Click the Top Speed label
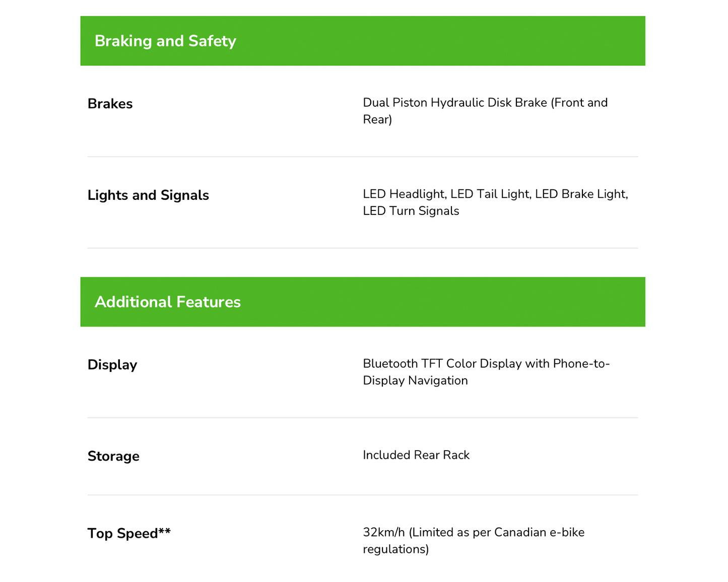The width and height of the screenshot is (728, 582). (123, 534)
